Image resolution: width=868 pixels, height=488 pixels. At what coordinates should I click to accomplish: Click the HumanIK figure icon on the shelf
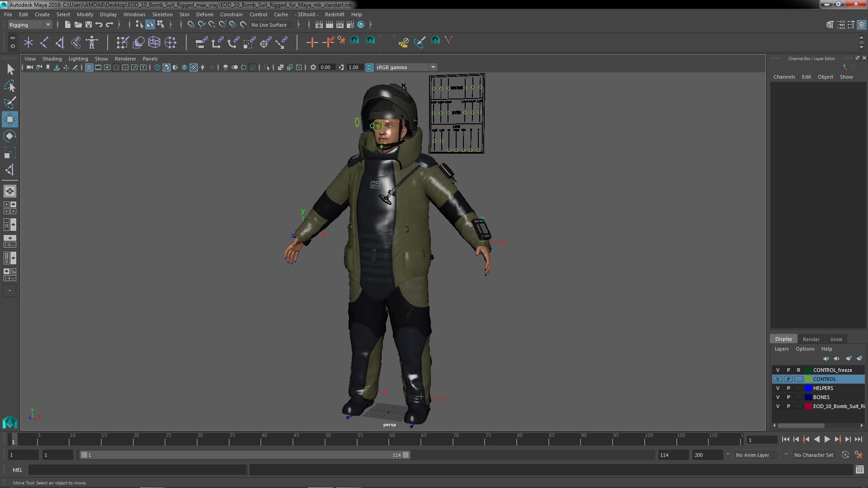(92, 42)
